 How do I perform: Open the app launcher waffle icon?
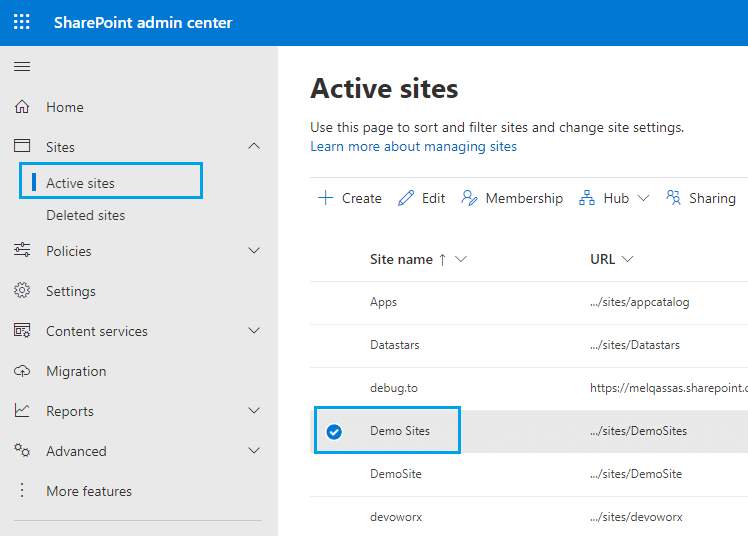[22, 22]
